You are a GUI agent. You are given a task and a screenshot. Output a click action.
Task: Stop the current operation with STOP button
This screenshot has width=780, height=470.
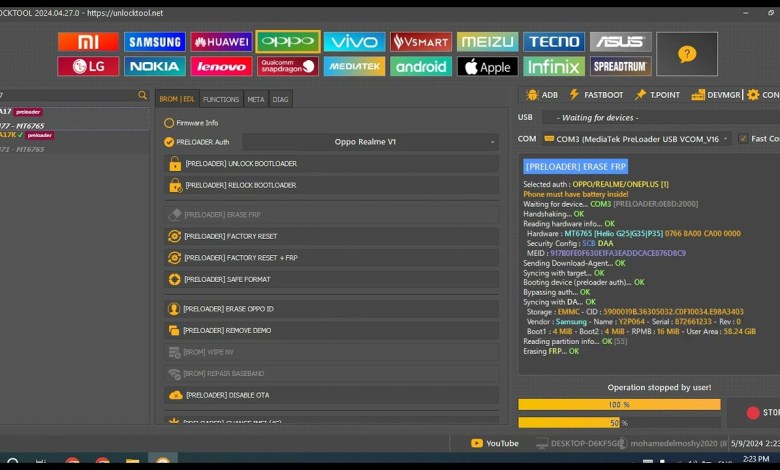coord(755,412)
